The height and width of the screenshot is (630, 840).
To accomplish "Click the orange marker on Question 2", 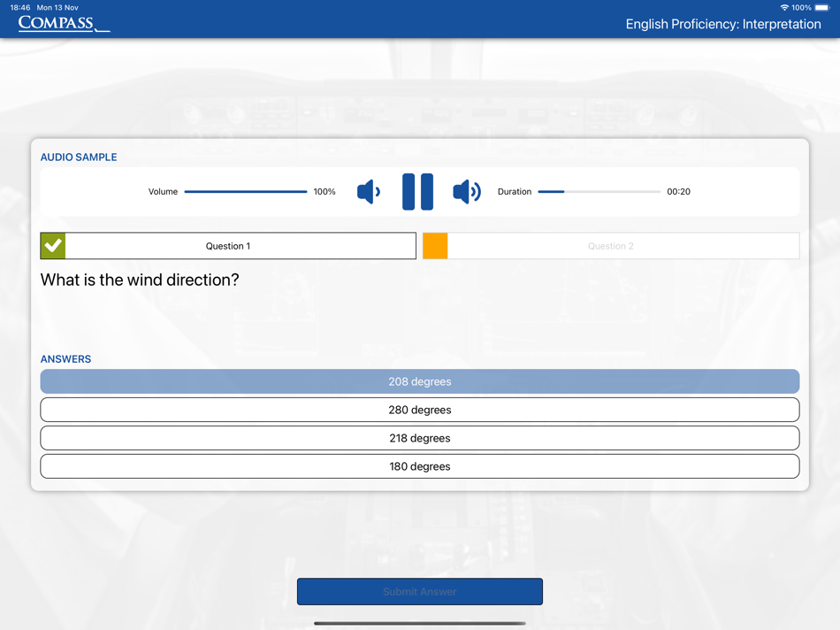I will [435, 246].
